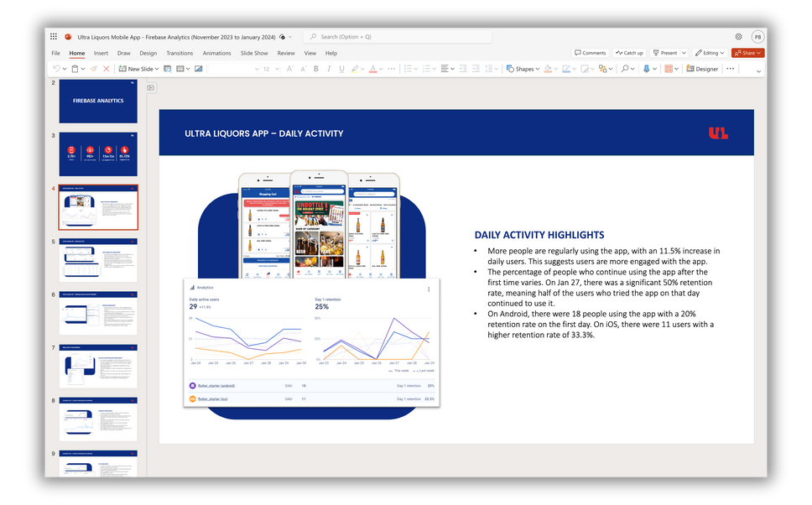Viewport: 812px width, 505px height.
Task: Open the font name combo box
Action: (x=233, y=69)
